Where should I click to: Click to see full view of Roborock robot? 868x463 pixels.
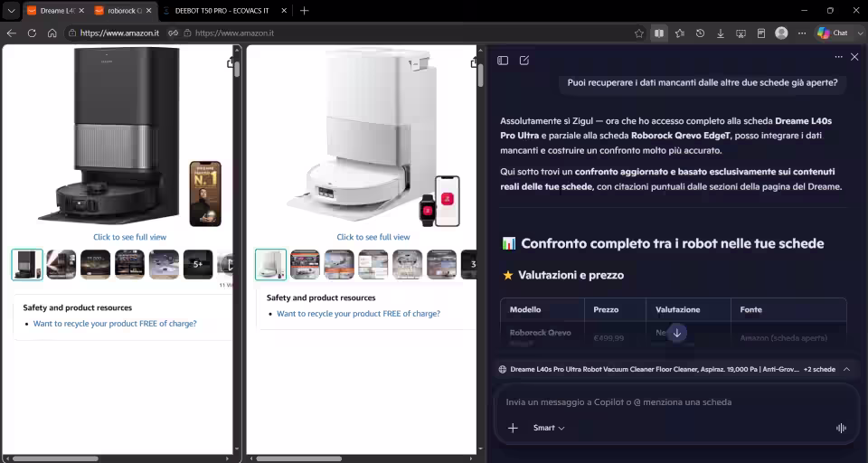pyautogui.click(x=373, y=237)
